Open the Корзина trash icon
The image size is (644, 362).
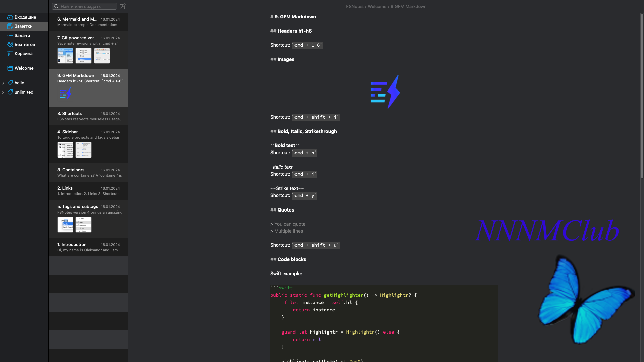coord(10,53)
